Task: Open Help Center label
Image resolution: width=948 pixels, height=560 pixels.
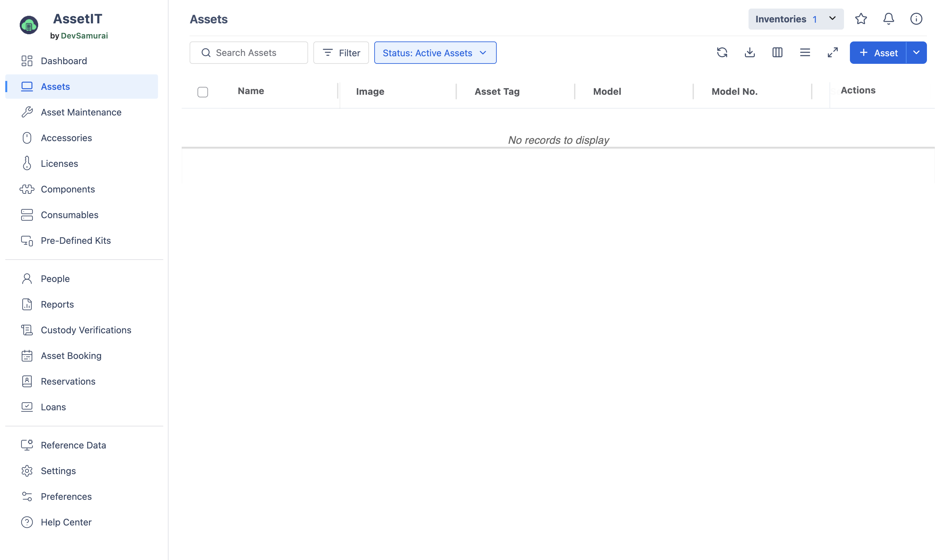Action: 66,522
